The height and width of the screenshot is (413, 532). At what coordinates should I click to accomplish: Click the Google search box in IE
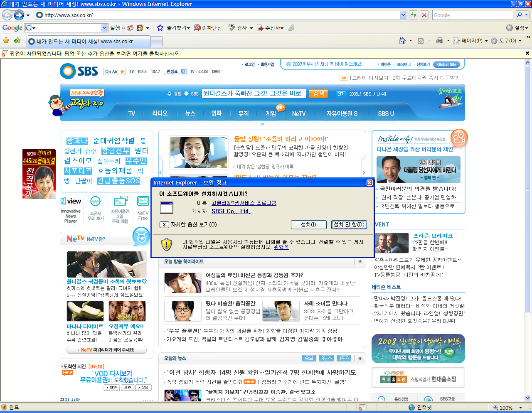pyautogui.click(x=472, y=15)
